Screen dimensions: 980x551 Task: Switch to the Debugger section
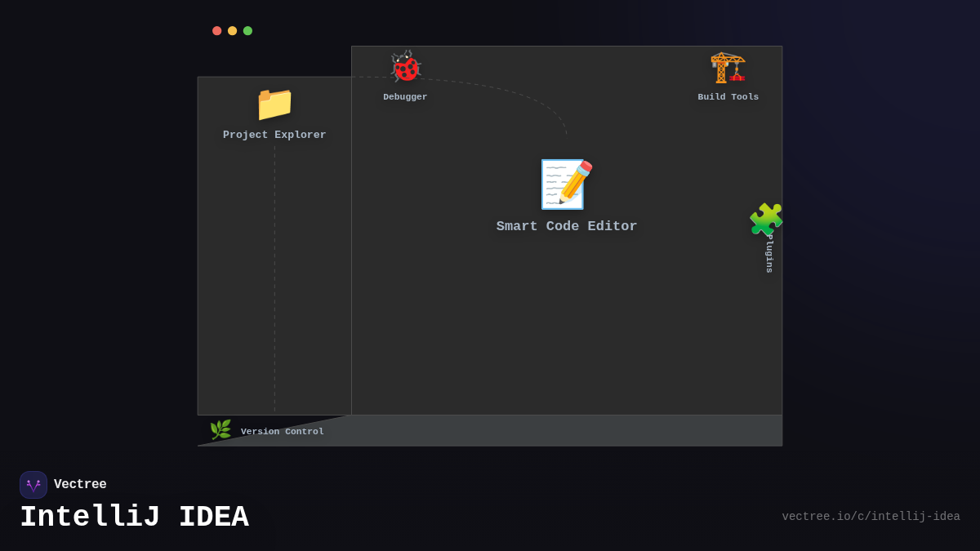(x=405, y=78)
